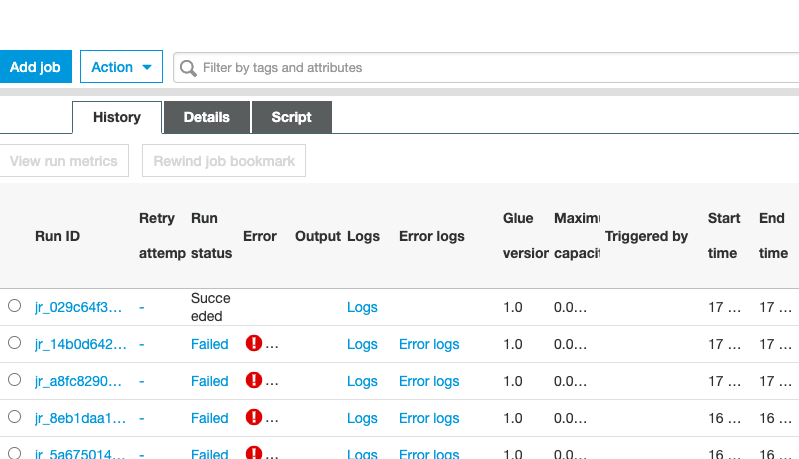This screenshot has height=459, width=799.
Task: Open Error logs for jr_14b0d642
Action: point(429,344)
